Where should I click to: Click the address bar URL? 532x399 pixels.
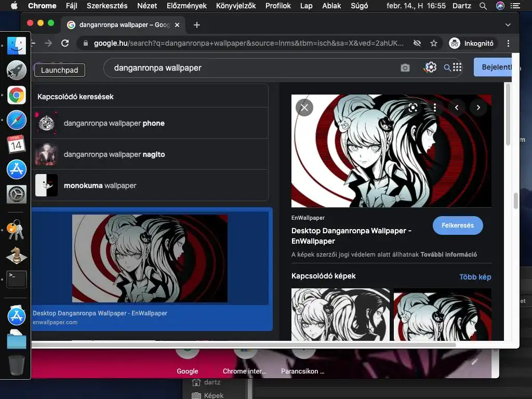[x=249, y=43]
